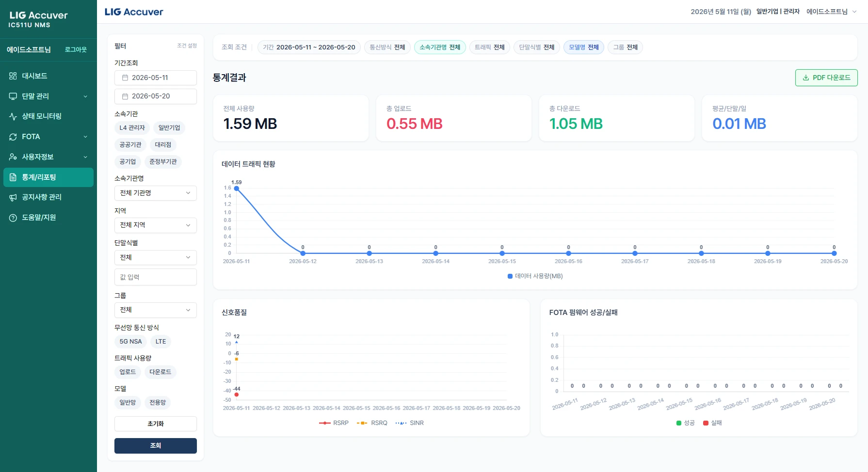Toggle the 전용망 model chip
868x472 pixels.
coord(158,403)
